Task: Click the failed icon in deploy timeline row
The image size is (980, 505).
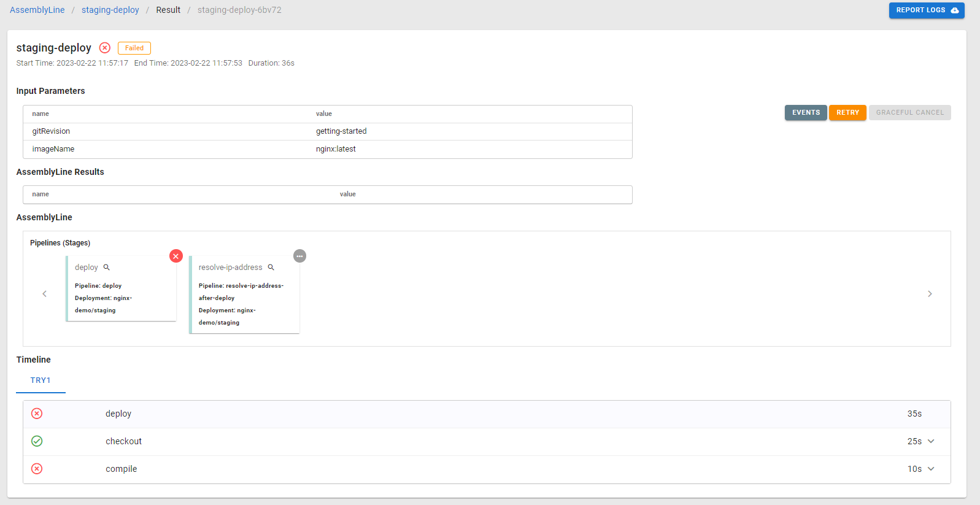Action: tap(37, 414)
